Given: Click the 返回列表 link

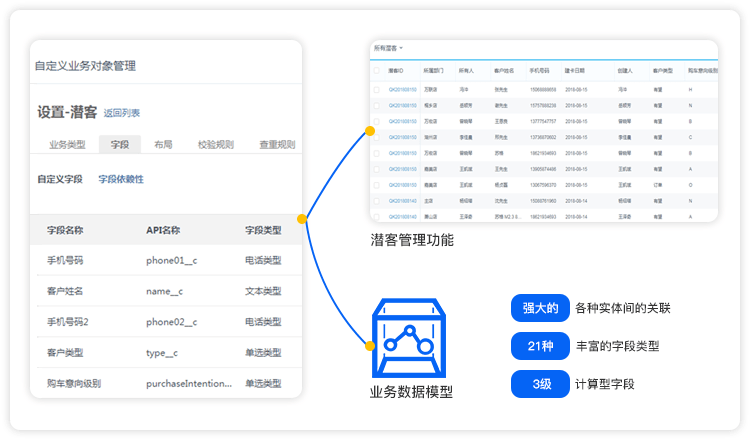Looking at the screenshot, I should point(122,114).
